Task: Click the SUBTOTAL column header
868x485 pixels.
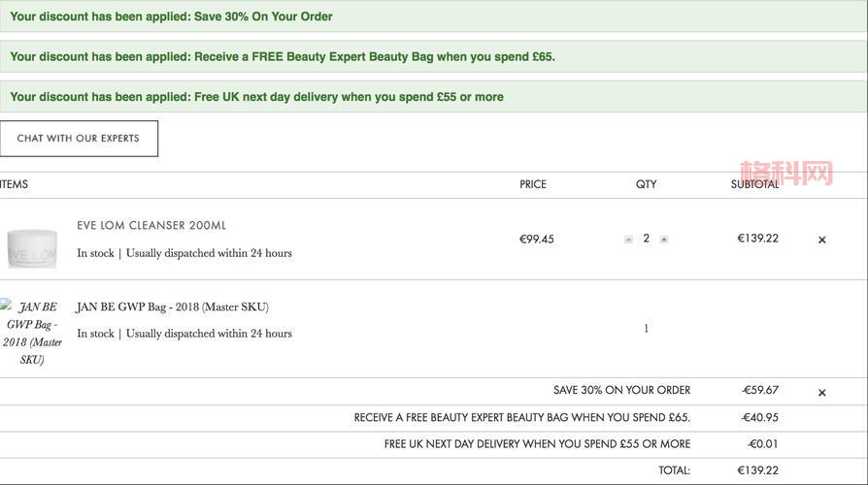Action: 754,184
